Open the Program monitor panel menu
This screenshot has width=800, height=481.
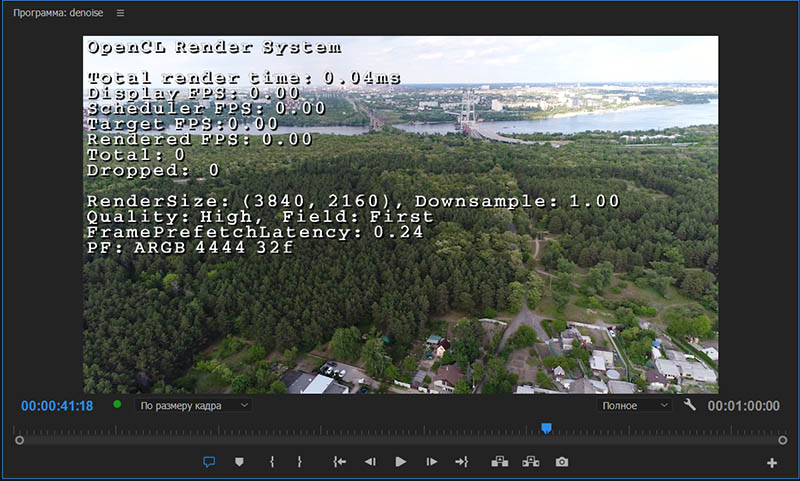(x=120, y=13)
